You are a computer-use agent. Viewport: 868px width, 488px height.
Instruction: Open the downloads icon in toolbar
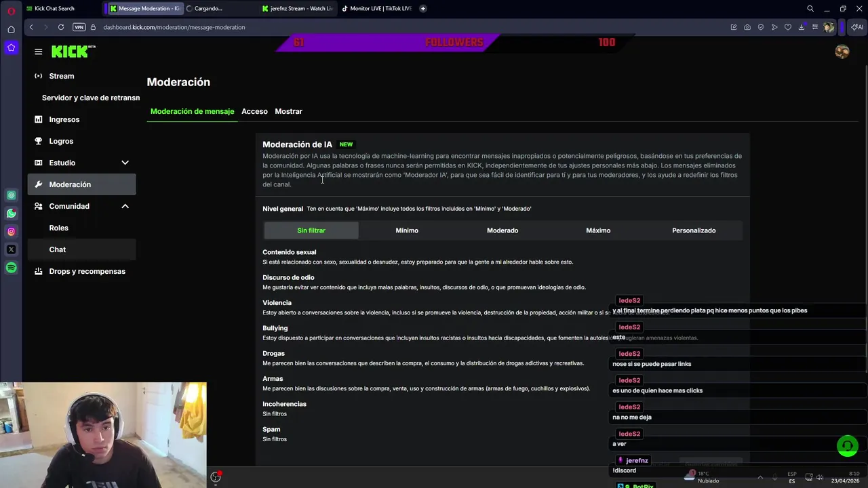point(802,27)
